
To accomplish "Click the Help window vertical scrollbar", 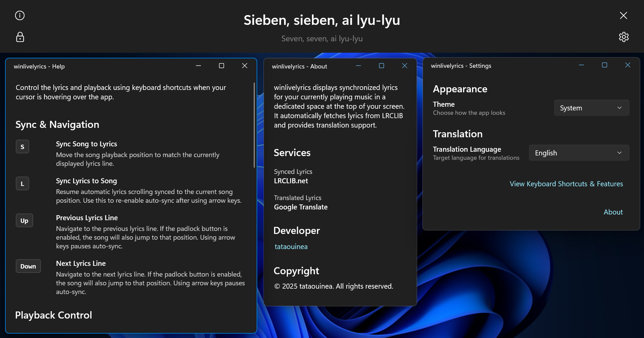I will coord(254,125).
